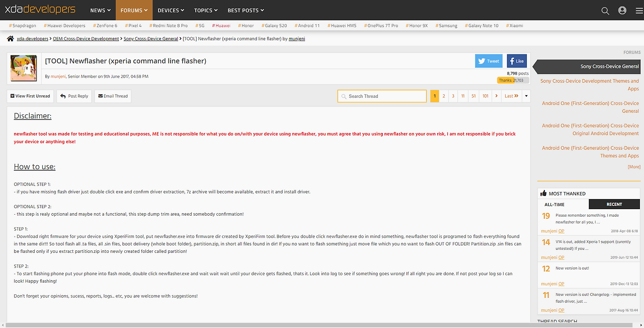Viewport: 644px width, 328px height.
Task: Open the #Huawei Developers tag
Action: coord(64,26)
